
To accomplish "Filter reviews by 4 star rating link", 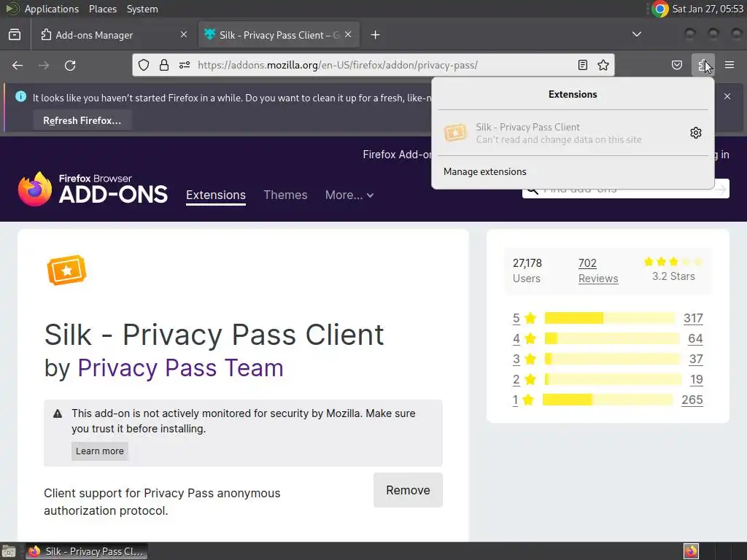I will (516, 338).
